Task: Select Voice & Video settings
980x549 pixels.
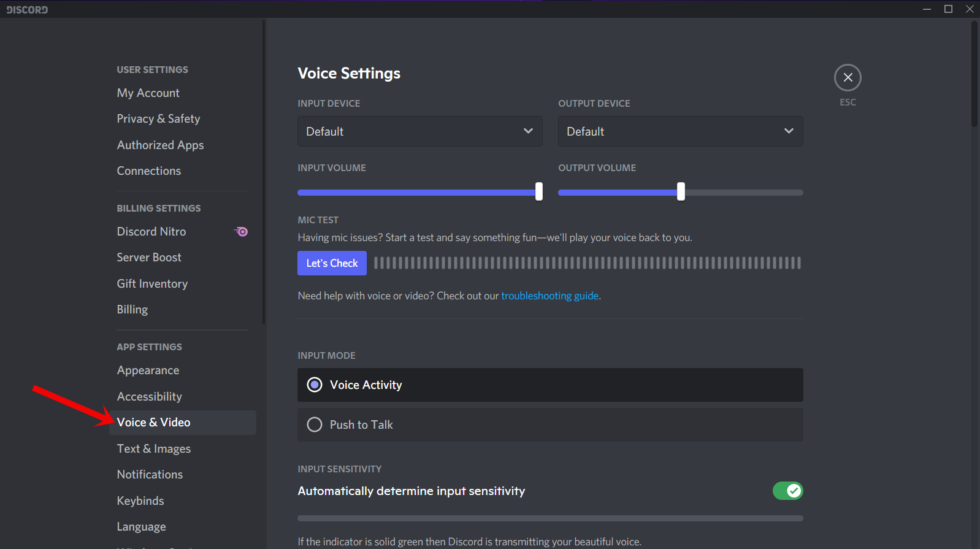Action: tap(182, 423)
